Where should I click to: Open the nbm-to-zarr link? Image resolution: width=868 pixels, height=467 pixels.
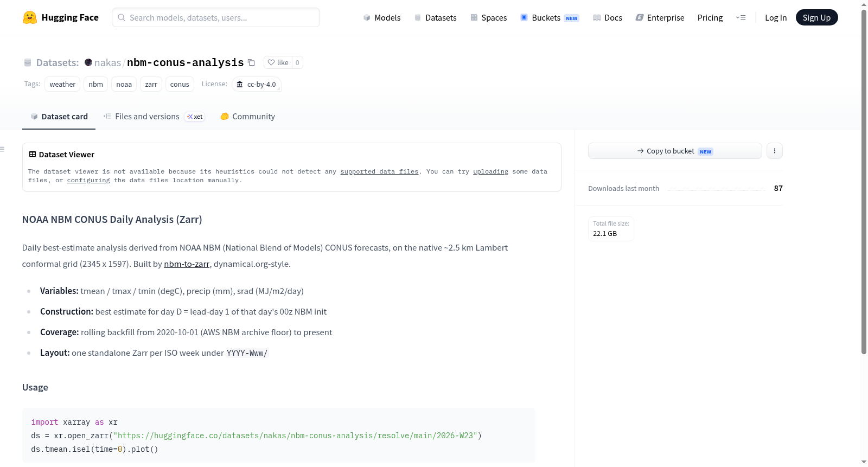pyautogui.click(x=187, y=264)
